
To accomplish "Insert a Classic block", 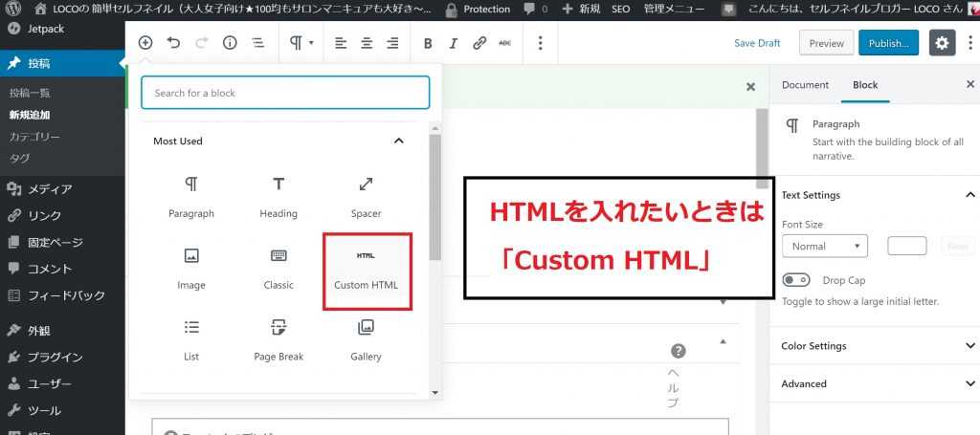I will [278, 269].
